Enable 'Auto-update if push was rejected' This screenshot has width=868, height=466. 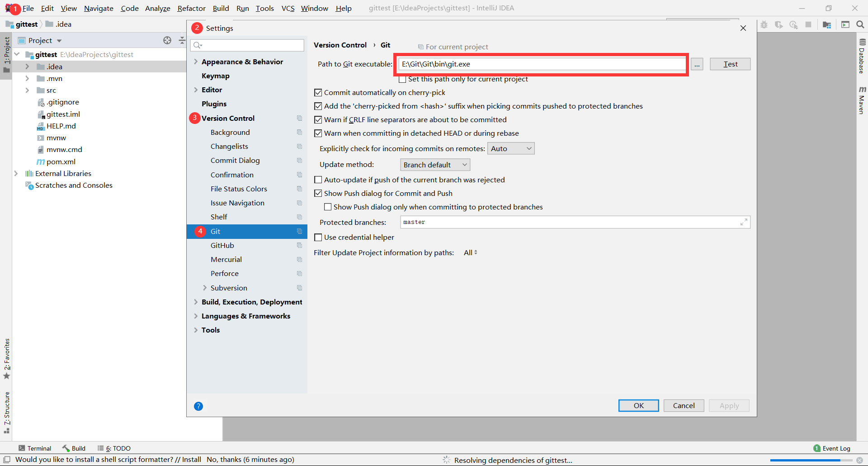(x=318, y=180)
